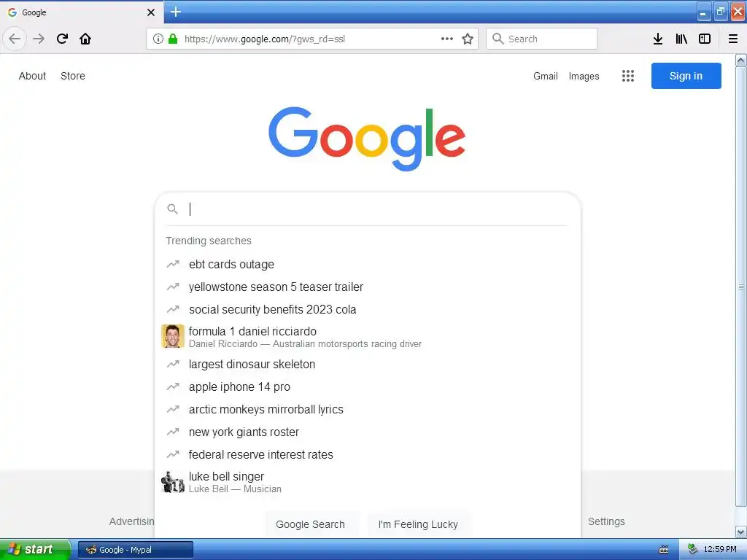Open the Store link
The height and width of the screenshot is (560, 747).
tap(73, 76)
